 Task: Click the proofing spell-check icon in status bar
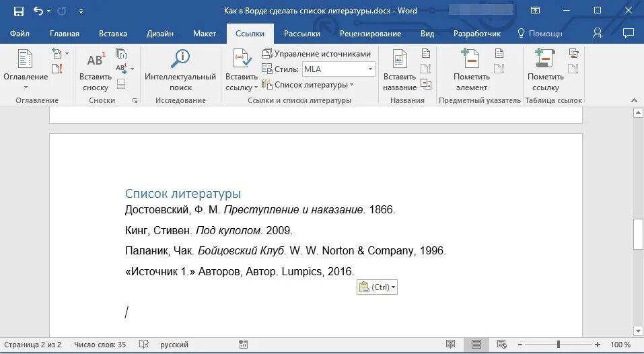[x=144, y=345]
